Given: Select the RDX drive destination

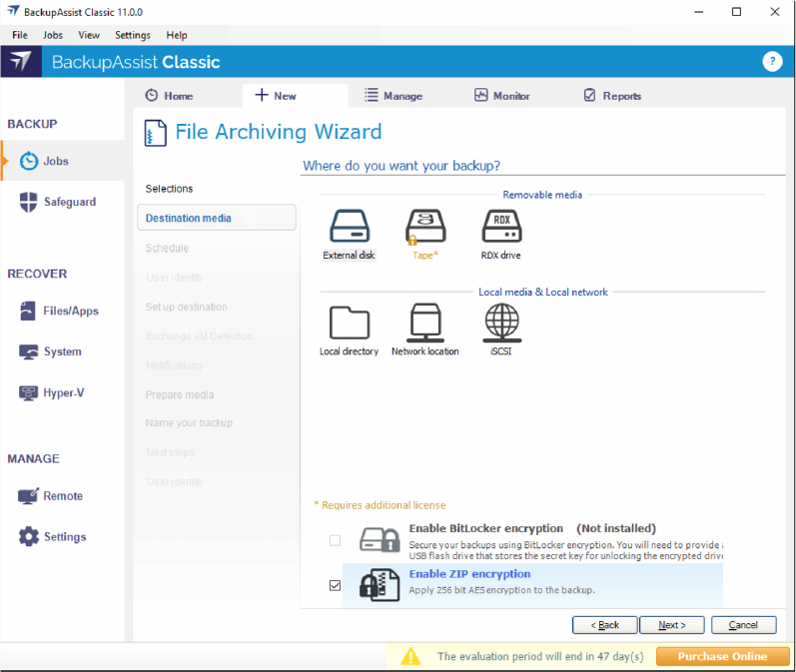Looking at the screenshot, I should (501, 228).
